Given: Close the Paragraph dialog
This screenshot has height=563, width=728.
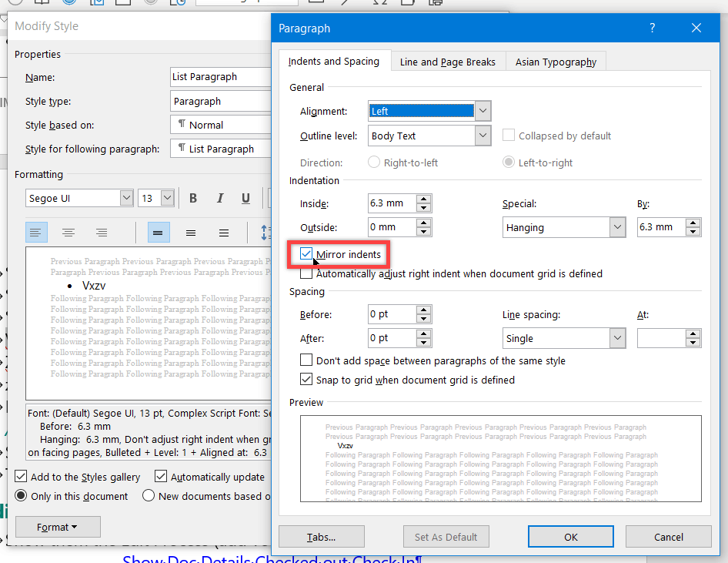Looking at the screenshot, I should click(x=696, y=28).
